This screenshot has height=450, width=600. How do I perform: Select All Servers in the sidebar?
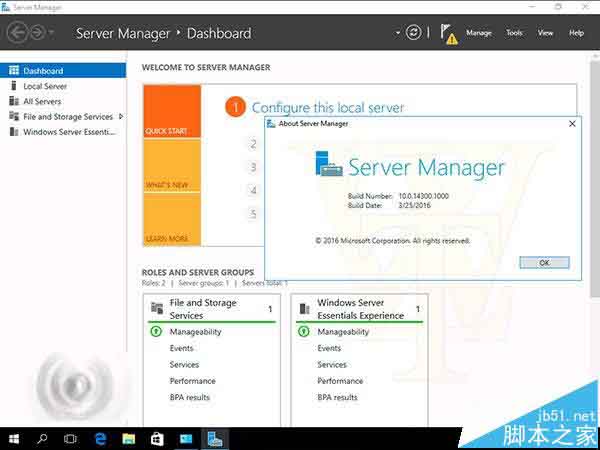63,101
